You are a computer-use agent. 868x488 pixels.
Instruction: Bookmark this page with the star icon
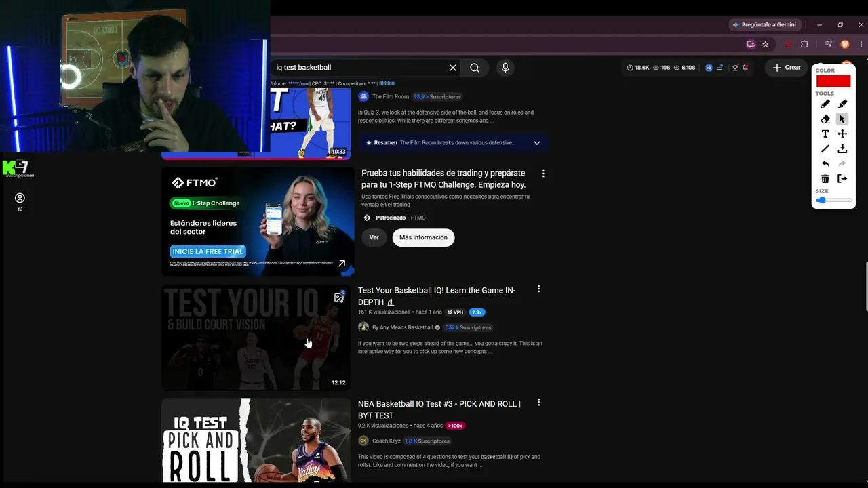pyautogui.click(x=766, y=45)
